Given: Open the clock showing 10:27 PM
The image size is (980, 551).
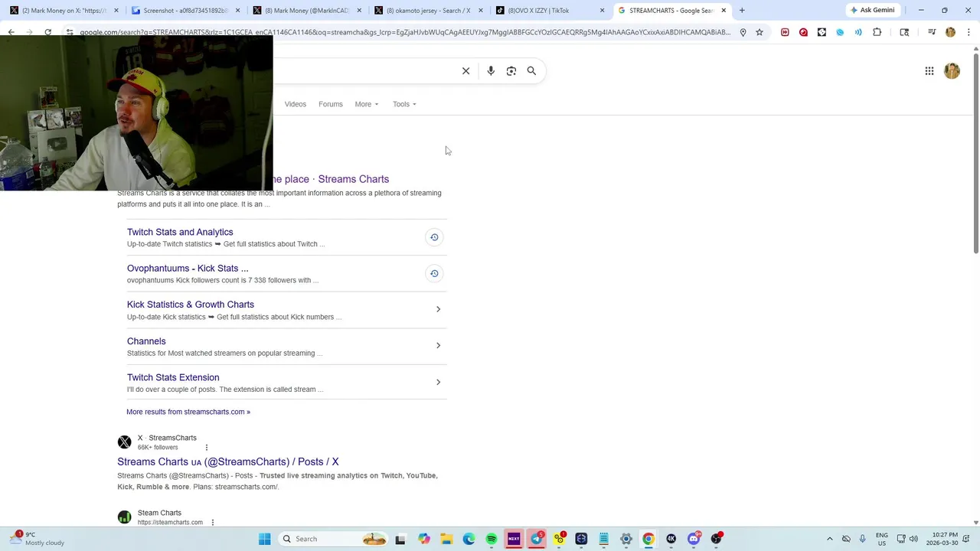Looking at the screenshot, I should point(942,539).
